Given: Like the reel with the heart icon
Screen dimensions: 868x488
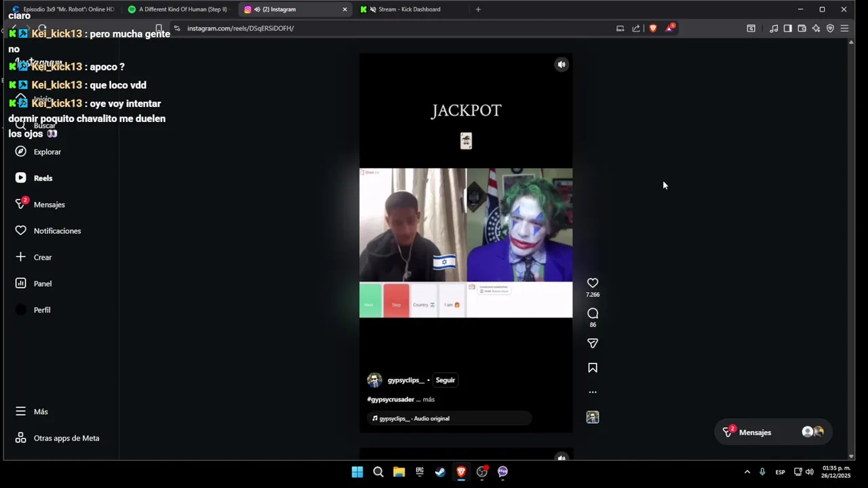Looking at the screenshot, I should tap(593, 283).
